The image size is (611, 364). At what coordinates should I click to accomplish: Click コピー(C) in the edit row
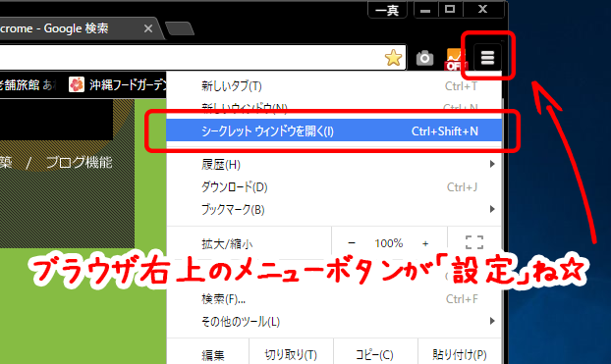pyautogui.click(x=375, y=354)
